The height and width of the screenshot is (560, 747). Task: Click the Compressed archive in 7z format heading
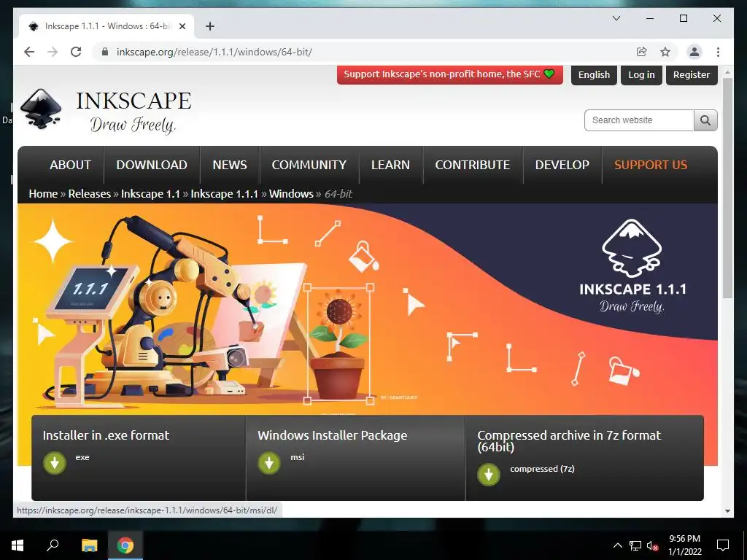point(569,441)
